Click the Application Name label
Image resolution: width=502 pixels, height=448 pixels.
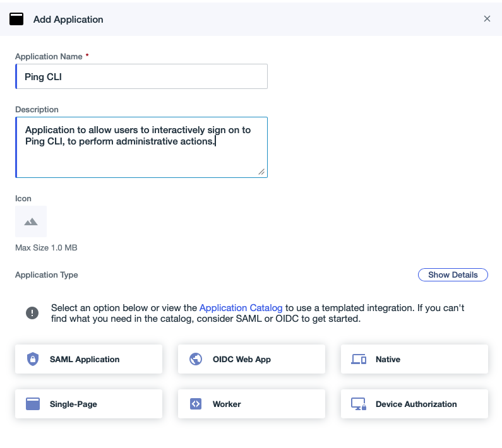click(x=49, y=56)
